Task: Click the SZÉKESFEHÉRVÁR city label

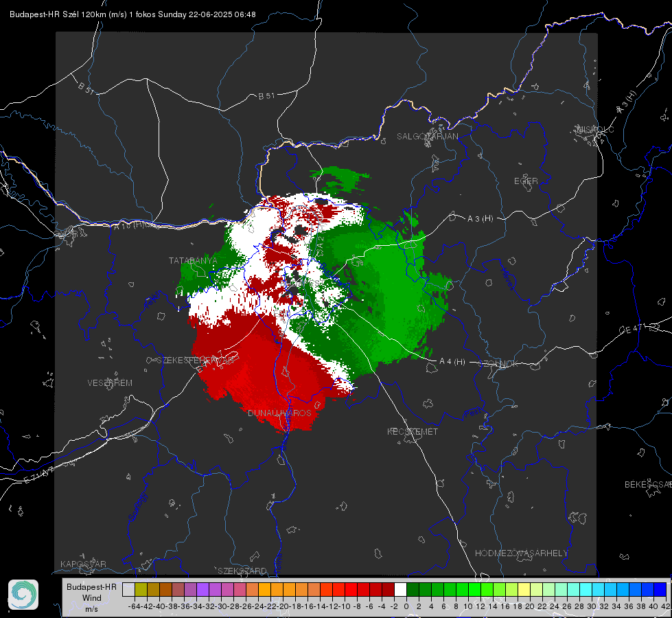Action: click(196, 360)
